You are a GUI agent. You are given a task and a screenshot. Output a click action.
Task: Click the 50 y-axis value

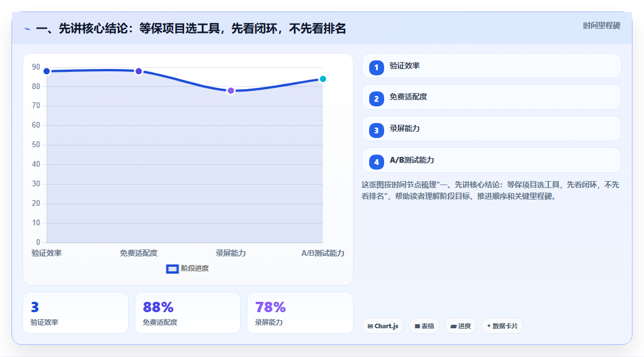click(36, 145)
